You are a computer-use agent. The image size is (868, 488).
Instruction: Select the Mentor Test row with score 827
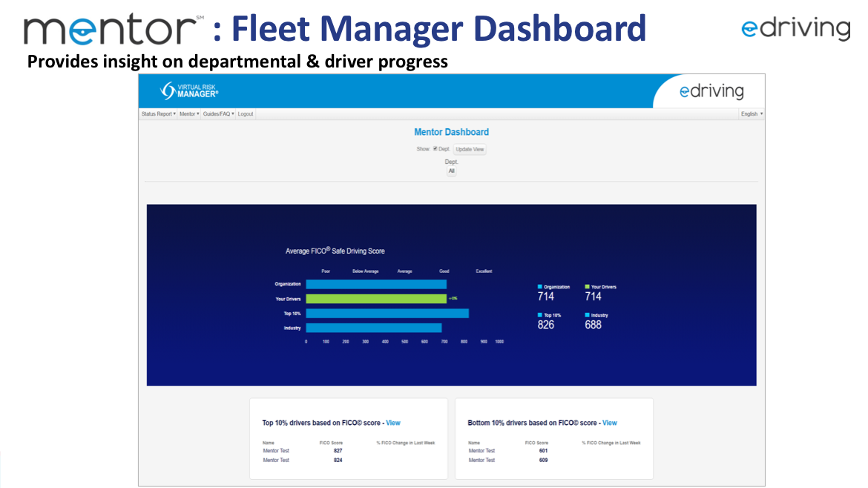pos(349,451)
